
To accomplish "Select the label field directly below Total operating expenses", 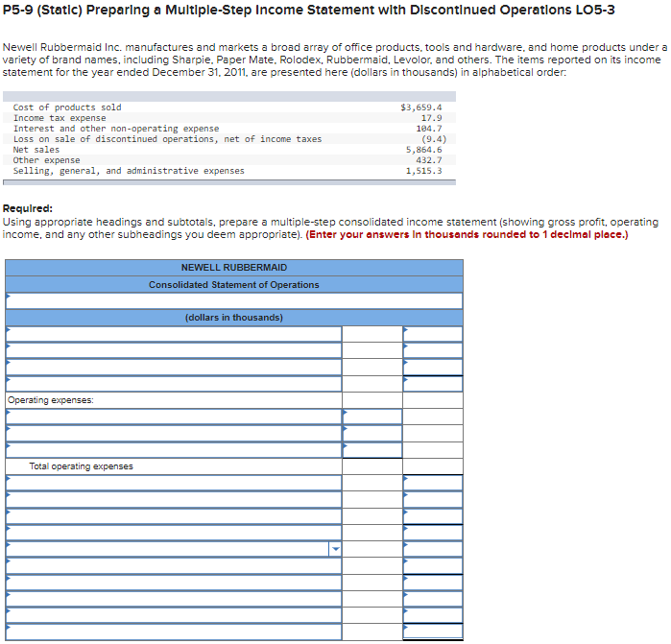I will pos(174,483).
